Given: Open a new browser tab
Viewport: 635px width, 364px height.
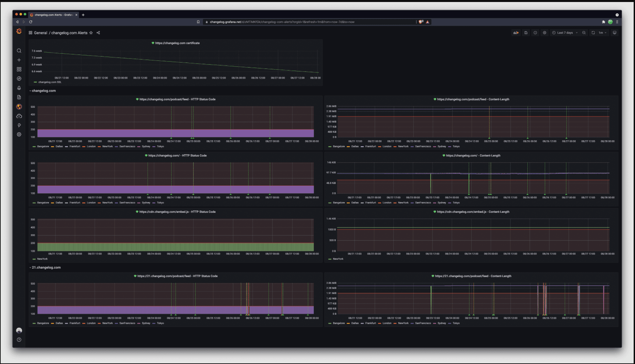Looking at the screenshot, I should pyautogui.click(x=83, y=15).
